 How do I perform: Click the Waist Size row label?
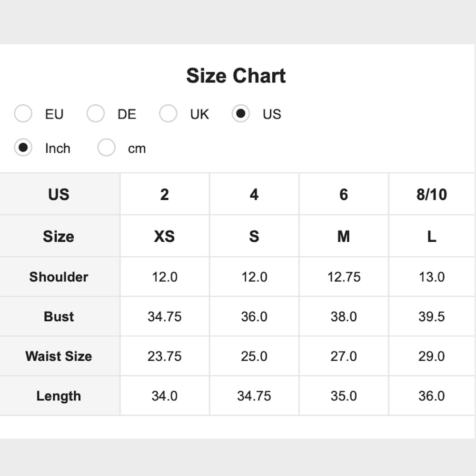click(59, 357)
